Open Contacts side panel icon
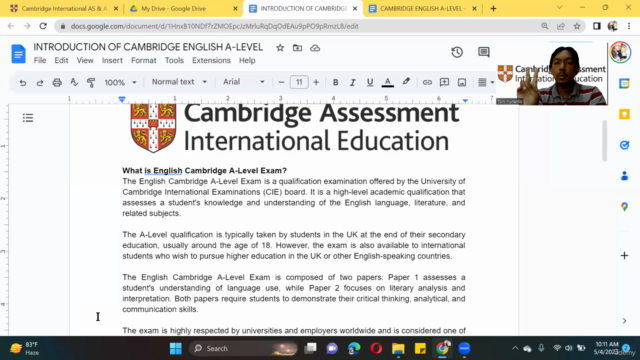 (624, 176)
